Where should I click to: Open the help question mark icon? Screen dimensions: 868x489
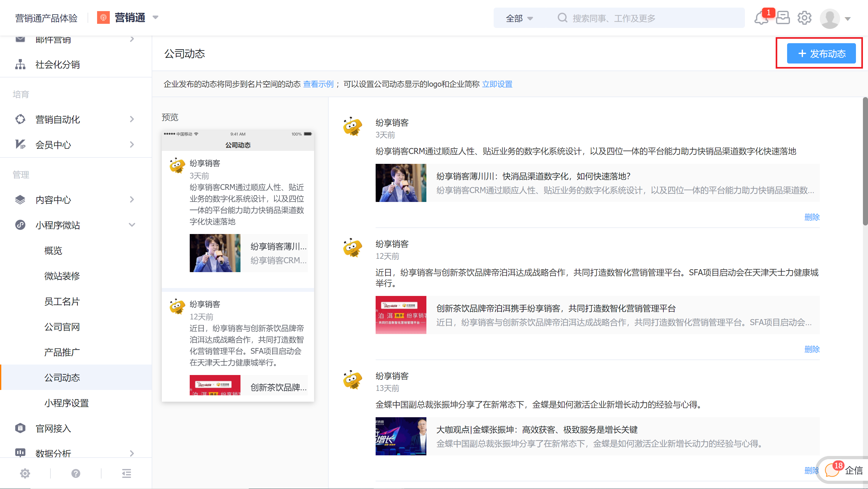[76, 473]
